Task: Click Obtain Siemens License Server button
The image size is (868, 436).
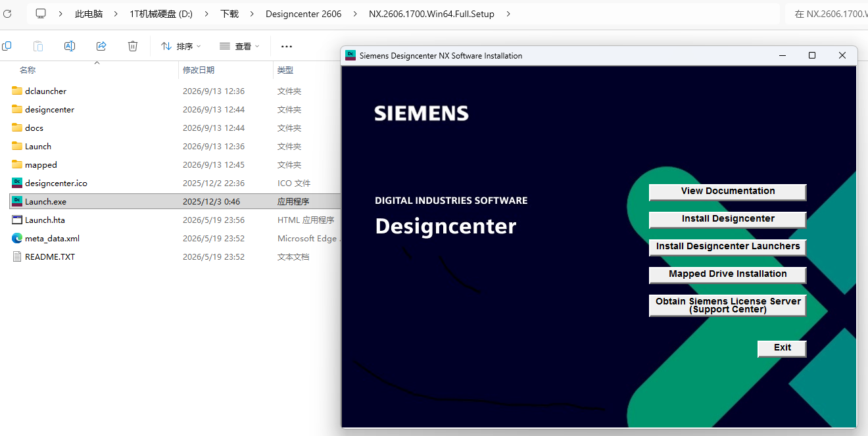Action: pyautogui.click(x=728, y=305)
